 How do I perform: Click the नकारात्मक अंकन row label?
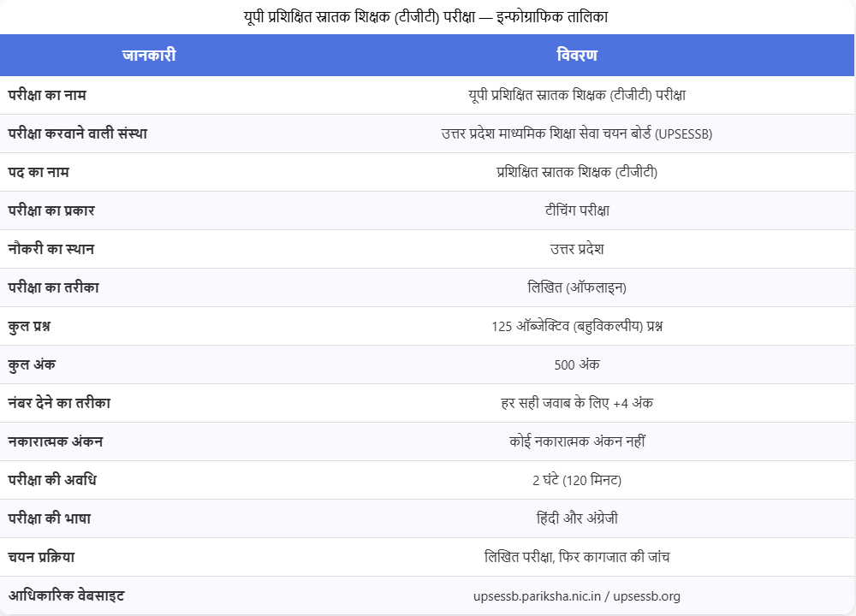(56, 441)
